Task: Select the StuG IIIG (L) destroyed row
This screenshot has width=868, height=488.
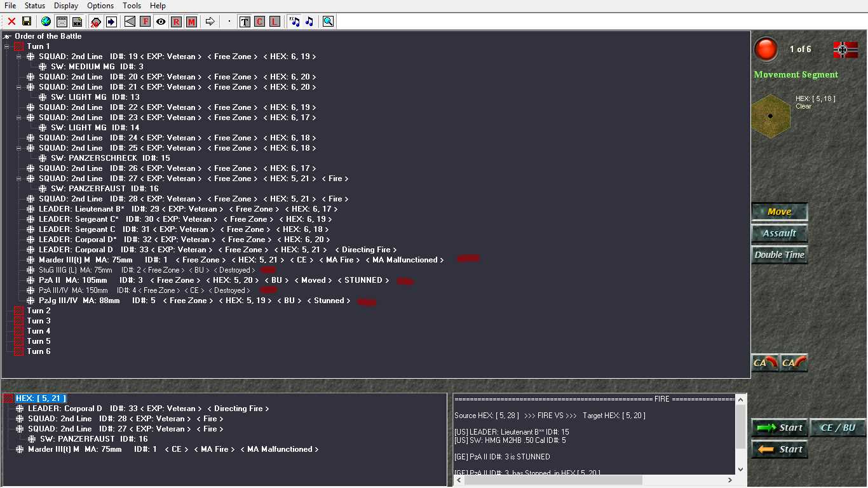Action: click(147, 270)
